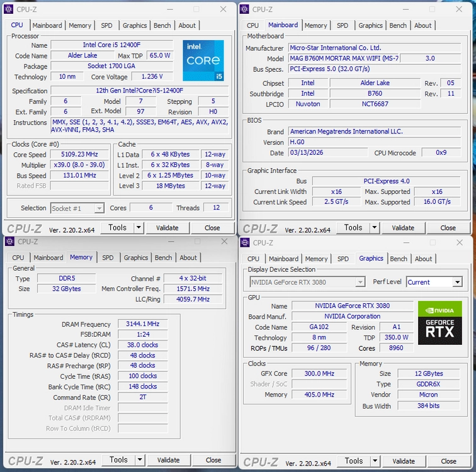476x472 pixels.
Task: Open Bench tab in CPU window
Action: point(162,25)
